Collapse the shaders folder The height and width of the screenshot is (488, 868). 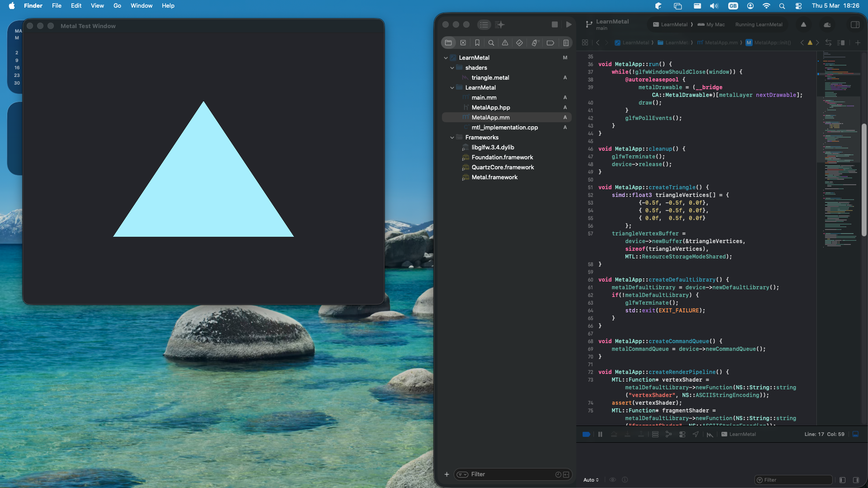coord(452,67)
